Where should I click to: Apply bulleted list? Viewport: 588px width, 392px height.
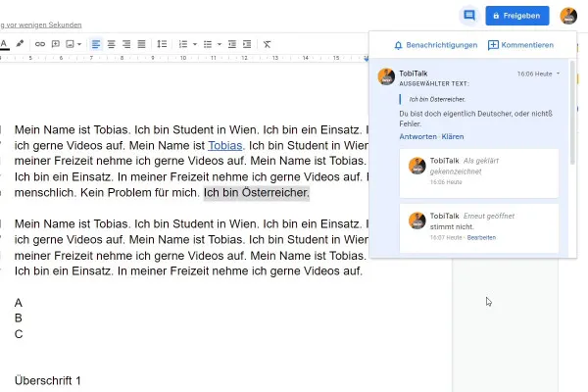click(208, 44)
